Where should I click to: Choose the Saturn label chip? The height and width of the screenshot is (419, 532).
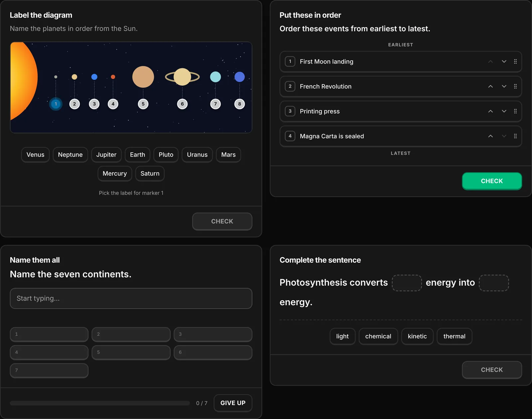coord(150,174)
